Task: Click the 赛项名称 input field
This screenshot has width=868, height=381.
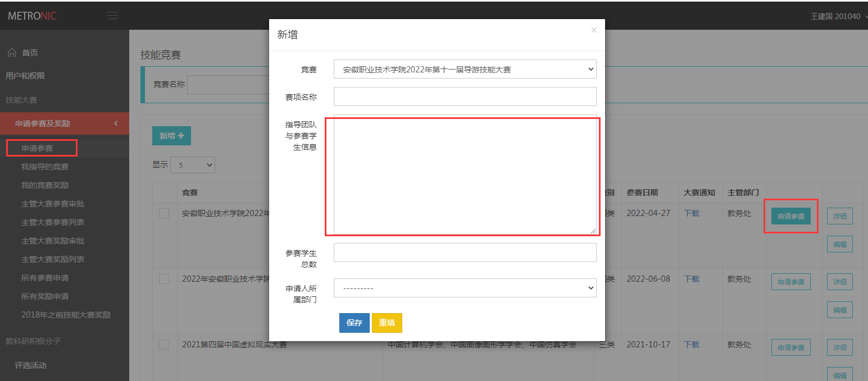Action: coord(465,97)
